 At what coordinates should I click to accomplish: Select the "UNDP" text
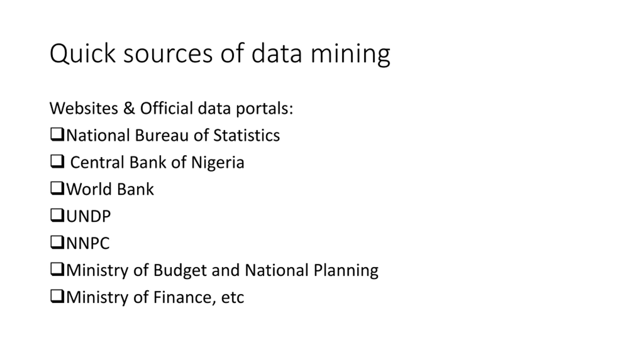[88, 216]
